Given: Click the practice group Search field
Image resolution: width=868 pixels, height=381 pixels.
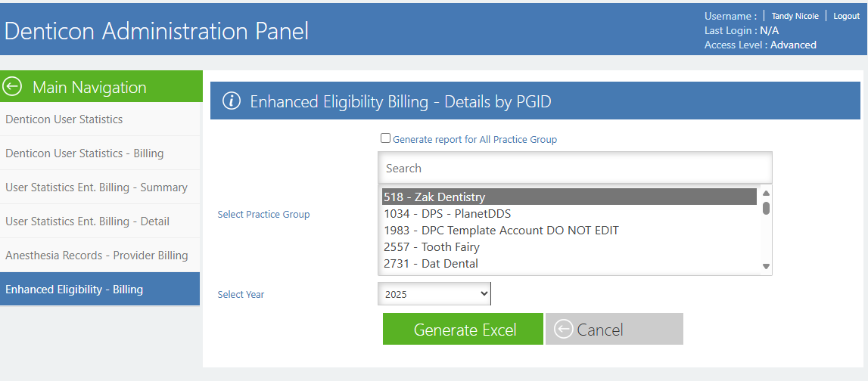Looking at the screenshot, I should pyautogui.click(x=574, y=168).
